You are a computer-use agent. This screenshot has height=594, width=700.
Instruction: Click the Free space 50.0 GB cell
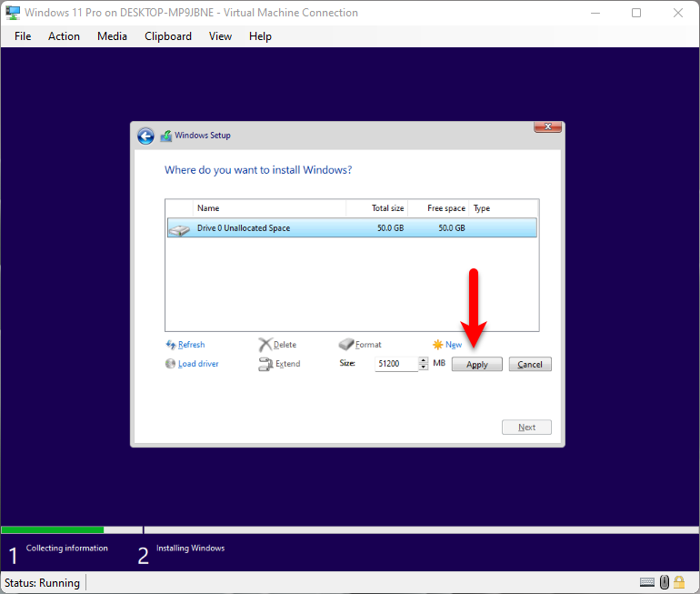(x=452, y=227)
